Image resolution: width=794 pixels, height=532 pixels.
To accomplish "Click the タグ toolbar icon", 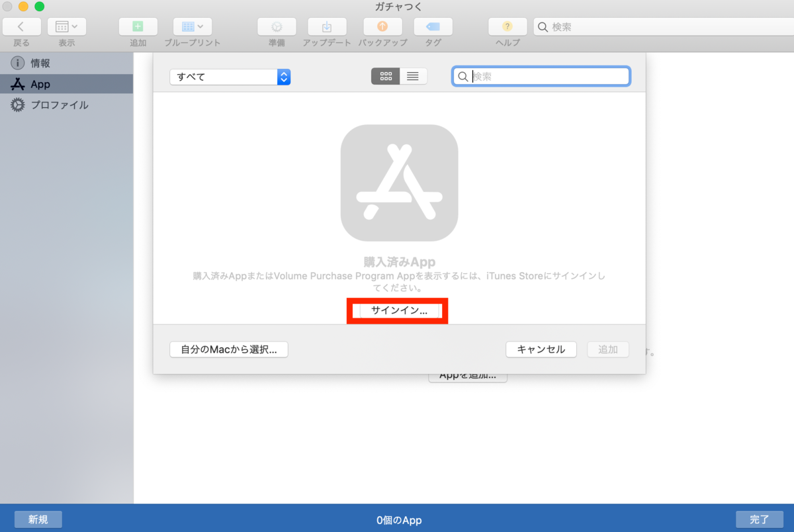I will pos(433,26).
